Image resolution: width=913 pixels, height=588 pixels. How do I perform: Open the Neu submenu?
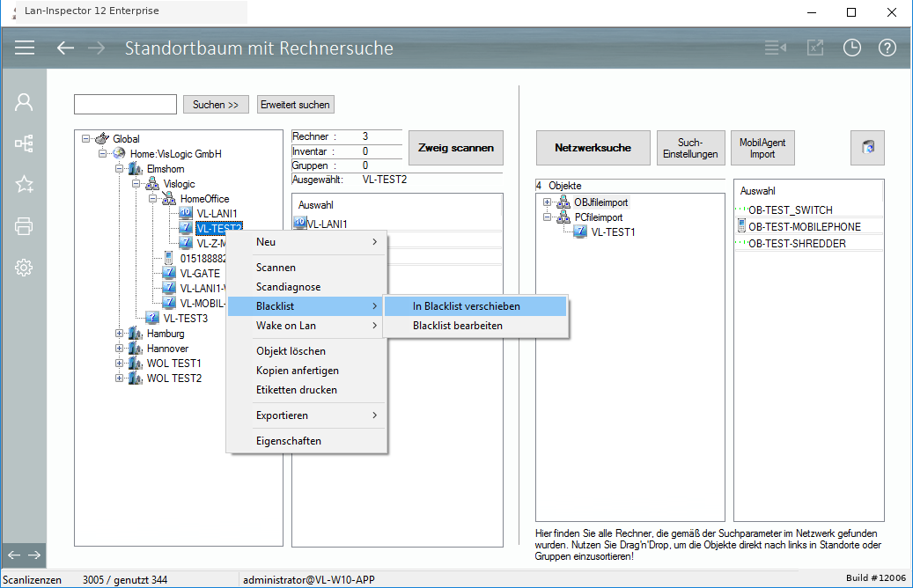(306, 242)
